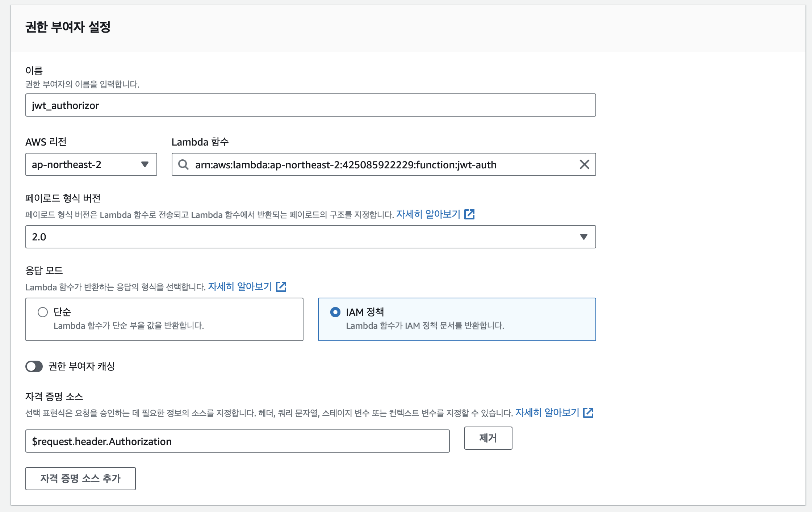Click external link icon beside payload format help
812x512 pixels.
pyautogui.click(x=469, y=214)
